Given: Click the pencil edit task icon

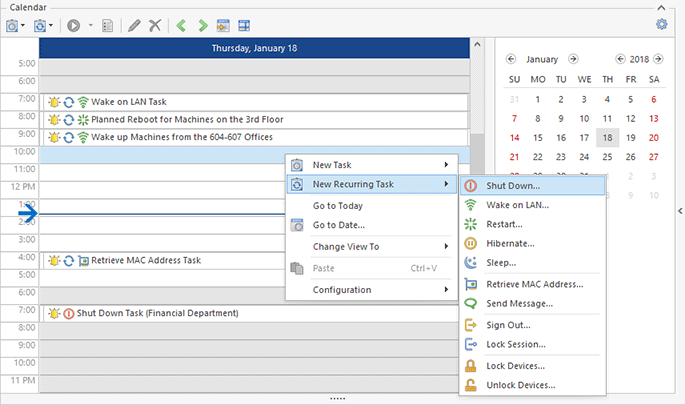Looking at the screenshot, I should tap(134, 25).
